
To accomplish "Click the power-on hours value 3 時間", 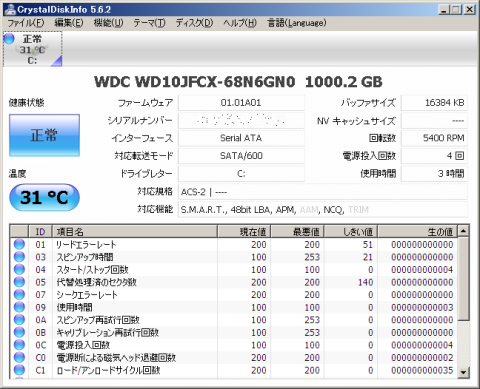I will [434, 174].
